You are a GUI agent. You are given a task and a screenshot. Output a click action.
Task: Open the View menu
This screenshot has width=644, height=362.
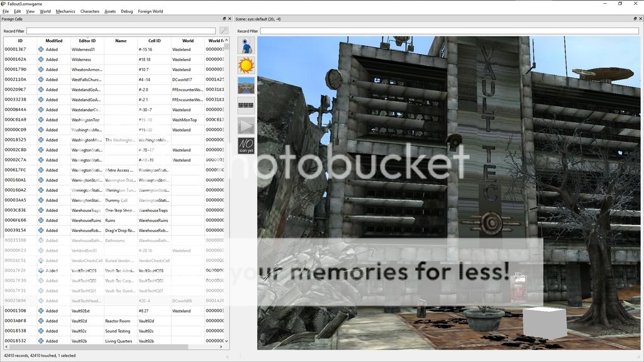click(30, 11)
